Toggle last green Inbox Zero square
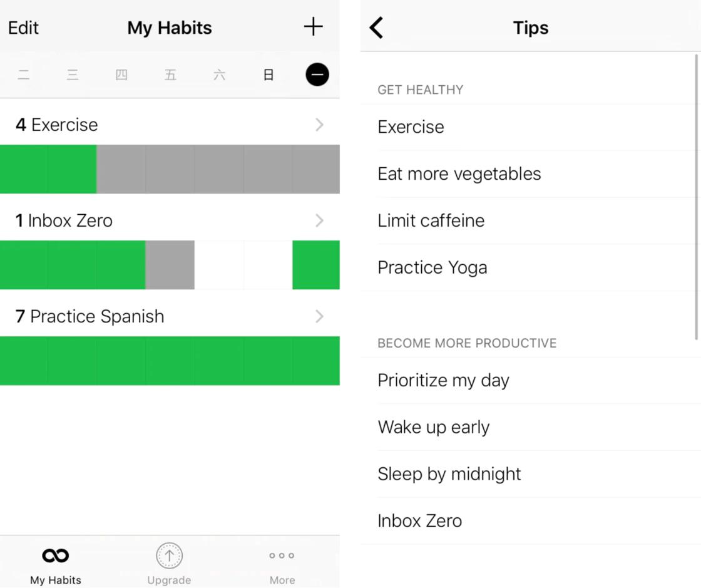The width and height of the screenshot is (701, 588). point(316,265)
